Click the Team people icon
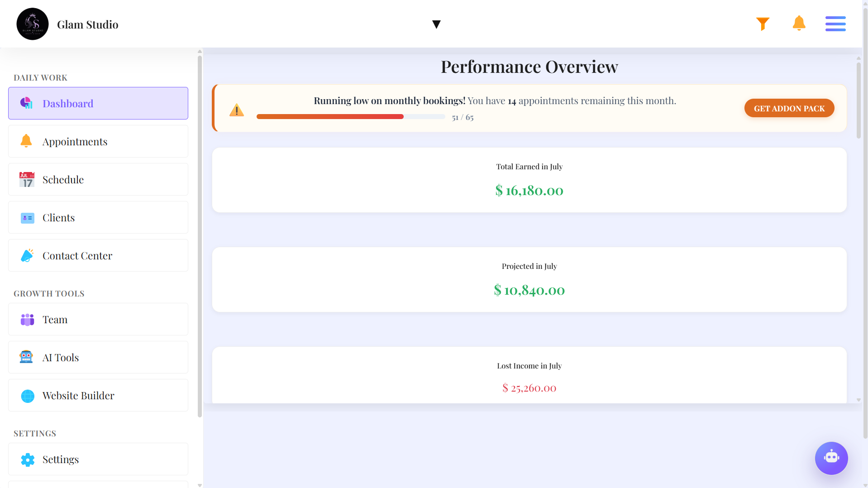This screenshot has width=868, height=488. coord(27,320)
